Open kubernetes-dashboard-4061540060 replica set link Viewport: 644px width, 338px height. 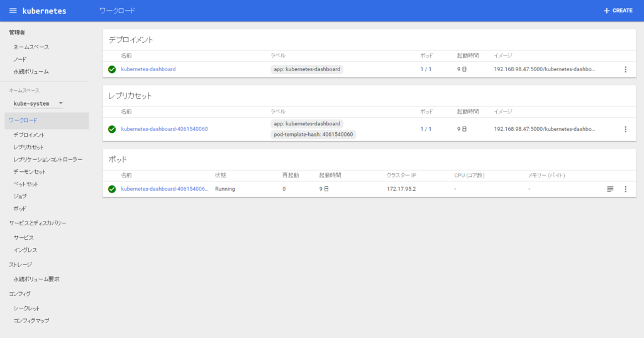[164, 128]
